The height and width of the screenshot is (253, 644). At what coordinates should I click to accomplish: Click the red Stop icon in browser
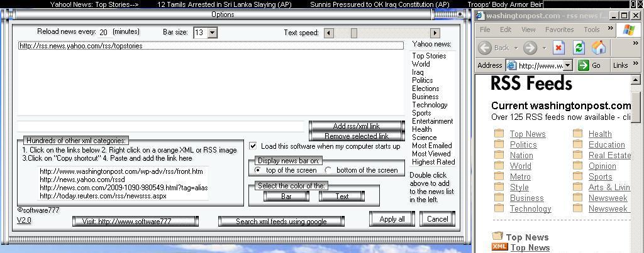point(558,48)
